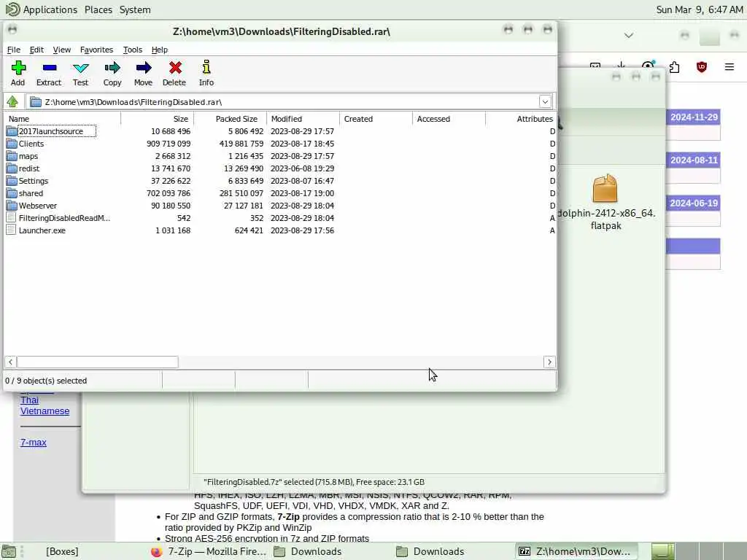Click the horizontal scrollbar thumb
747x560 pixels.
point(98,362)
